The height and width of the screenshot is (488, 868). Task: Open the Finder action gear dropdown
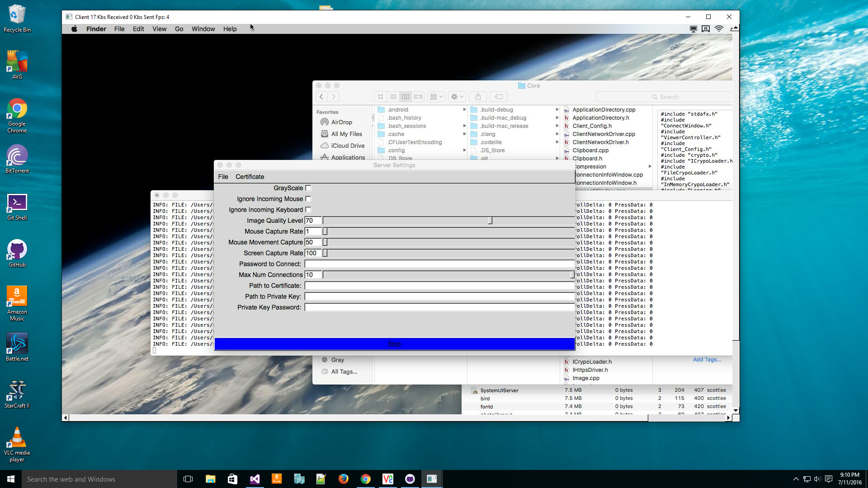pyautogui.click(x=457, y=97)
